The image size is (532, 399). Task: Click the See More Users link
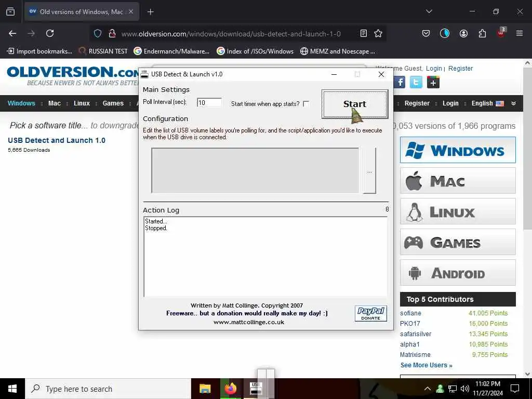[427, 365]
